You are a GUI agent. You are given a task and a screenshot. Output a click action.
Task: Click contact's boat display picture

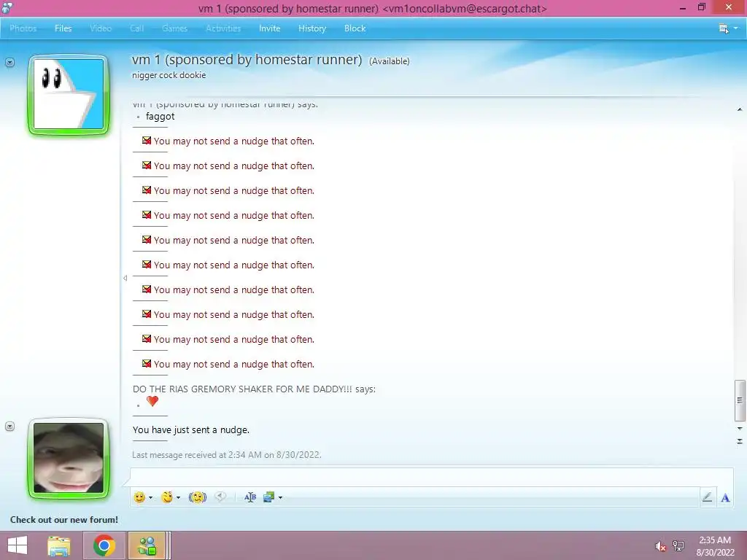(69, 94)
